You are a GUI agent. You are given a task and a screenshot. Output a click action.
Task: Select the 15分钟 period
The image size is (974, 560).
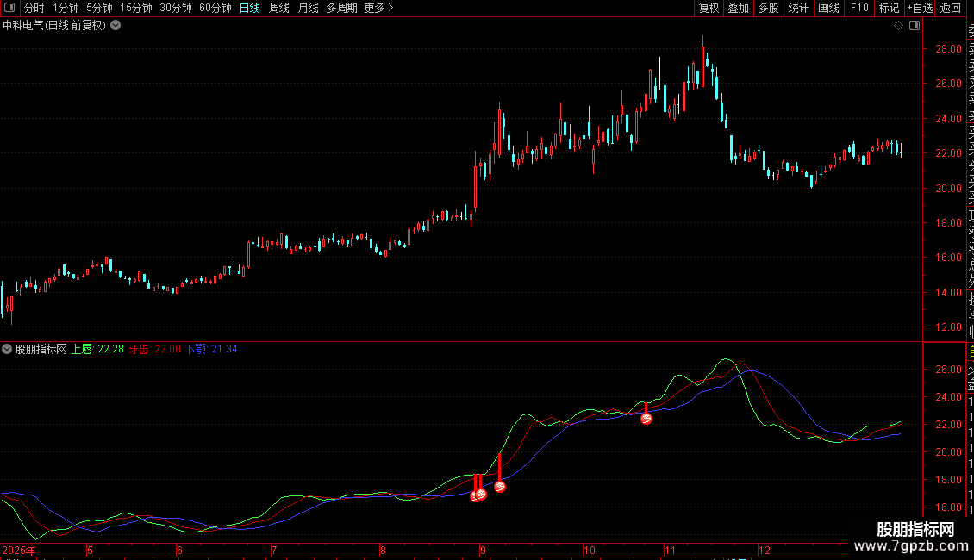(136, 8)
